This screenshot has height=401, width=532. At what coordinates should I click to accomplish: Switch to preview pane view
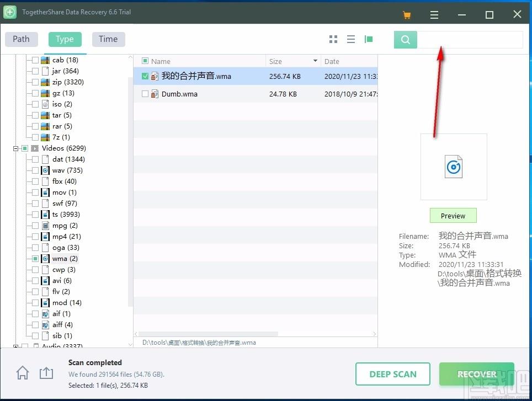pyautogui.click(x=369, y=39)
